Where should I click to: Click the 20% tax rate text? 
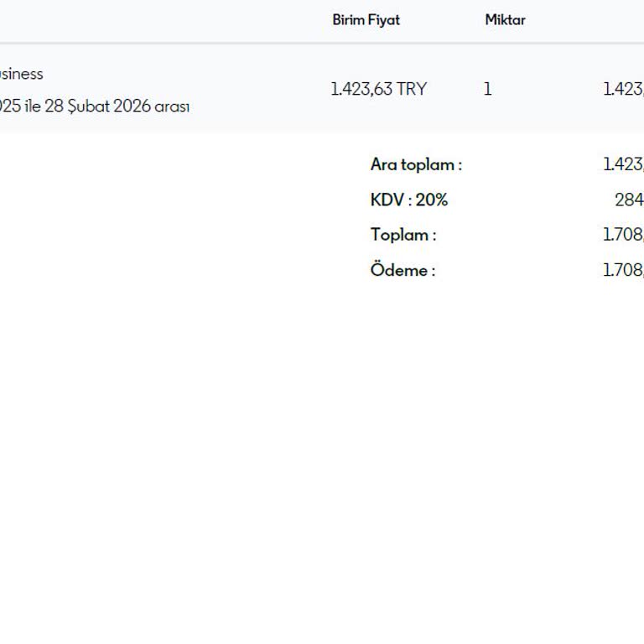(x=432, y=200)
